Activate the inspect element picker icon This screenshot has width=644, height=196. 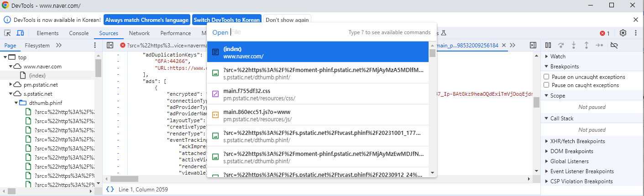pos(8,33)
